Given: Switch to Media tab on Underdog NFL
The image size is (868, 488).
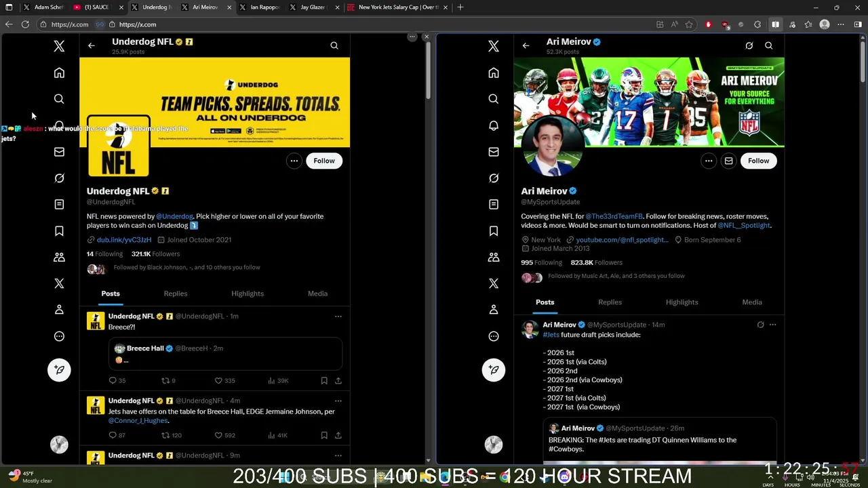Looking at the screenshot, I should [317, 293].
